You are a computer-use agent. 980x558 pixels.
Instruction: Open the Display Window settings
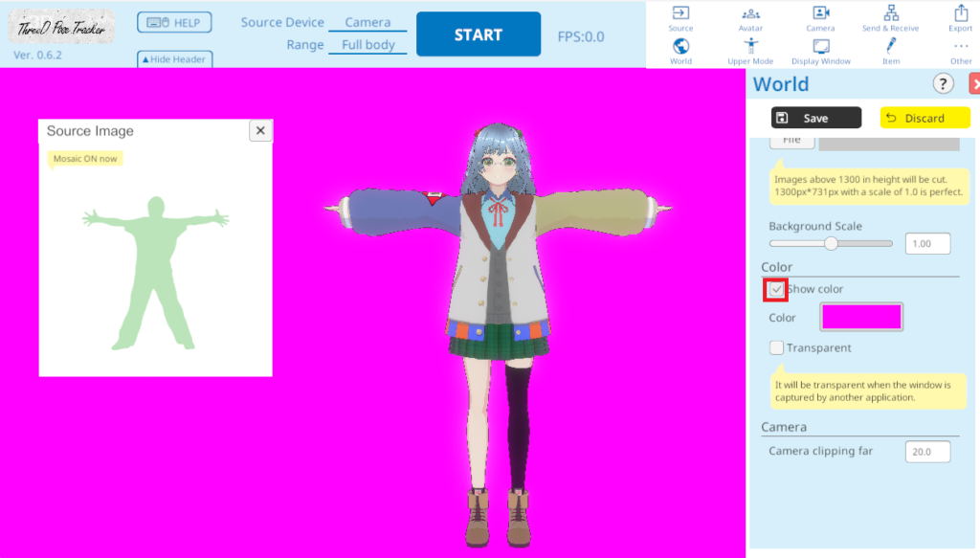coord(820,52)
